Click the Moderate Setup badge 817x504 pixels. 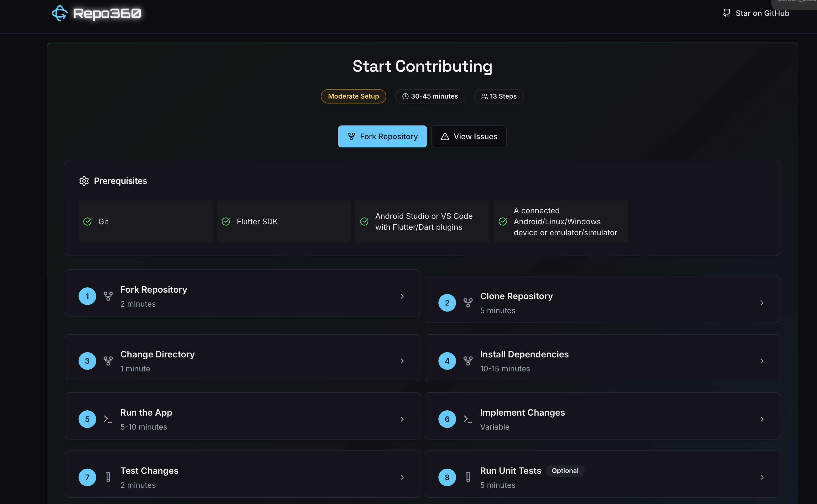pos(353,96)
